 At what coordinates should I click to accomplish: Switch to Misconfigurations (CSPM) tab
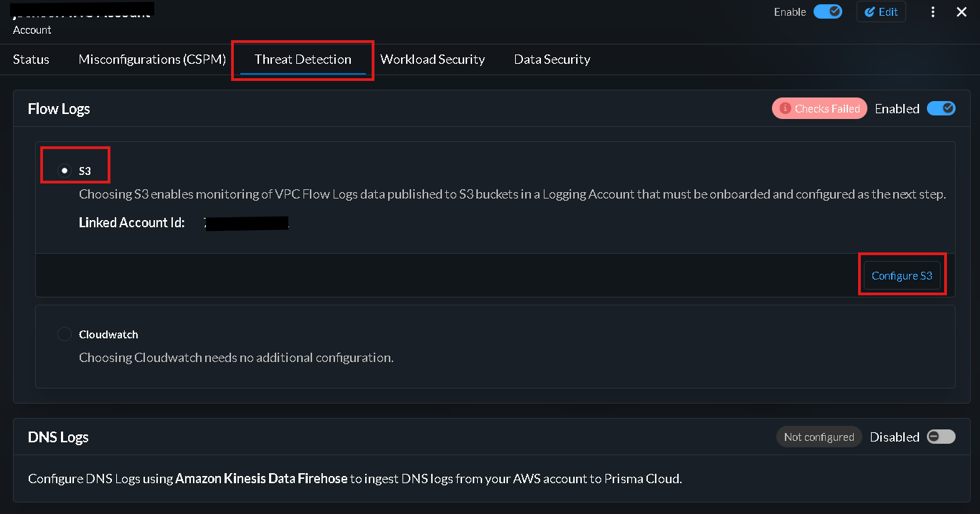(x=152, y=60)
